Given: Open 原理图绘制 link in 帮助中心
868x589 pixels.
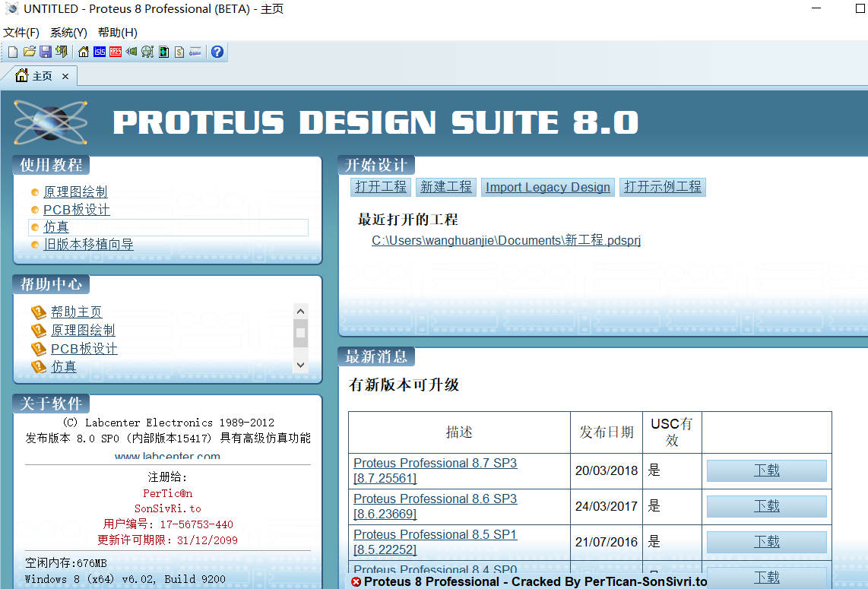Looking at the screenshot, I should 83,331.
